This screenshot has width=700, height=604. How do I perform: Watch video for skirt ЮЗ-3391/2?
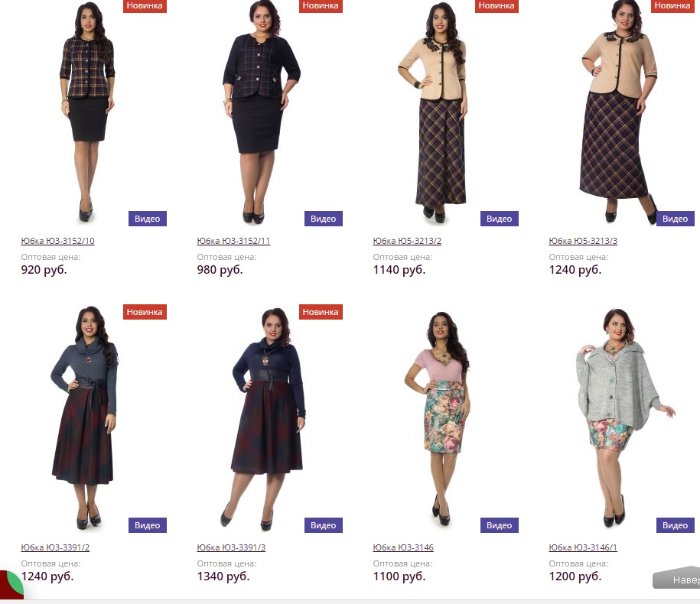(x=148, y=525)
